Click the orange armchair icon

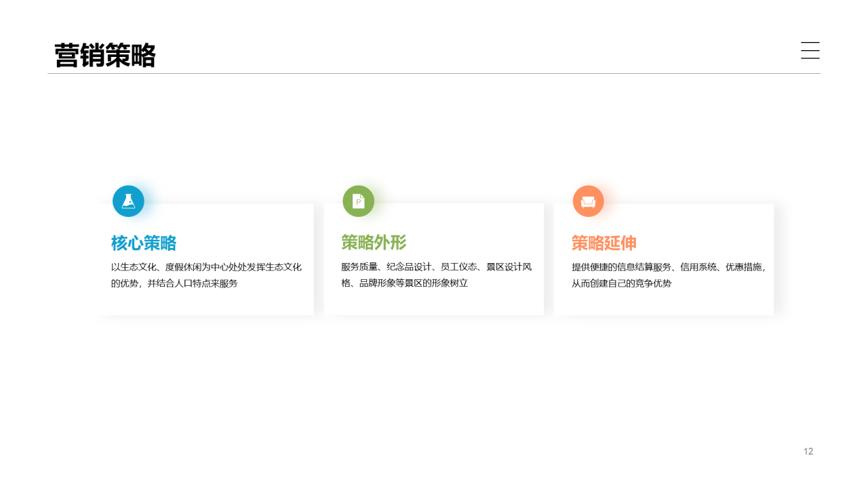589,201
